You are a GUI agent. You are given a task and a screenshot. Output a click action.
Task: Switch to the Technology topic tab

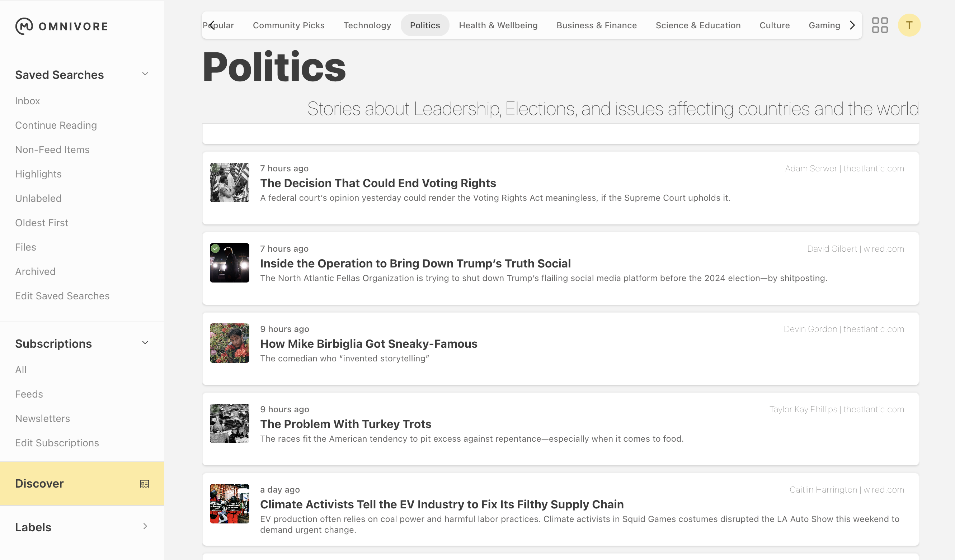[367, 25]
